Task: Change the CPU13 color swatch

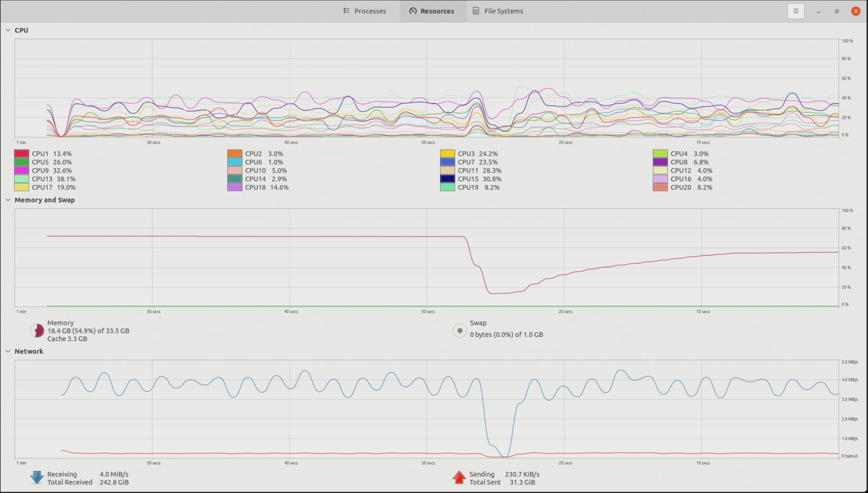Action: coord(21,179)
